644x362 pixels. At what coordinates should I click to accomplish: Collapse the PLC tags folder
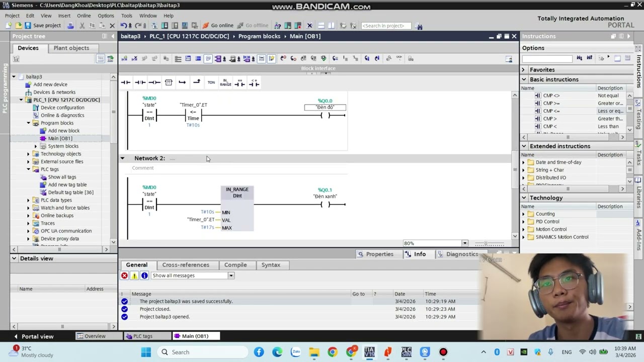(29, 169)
